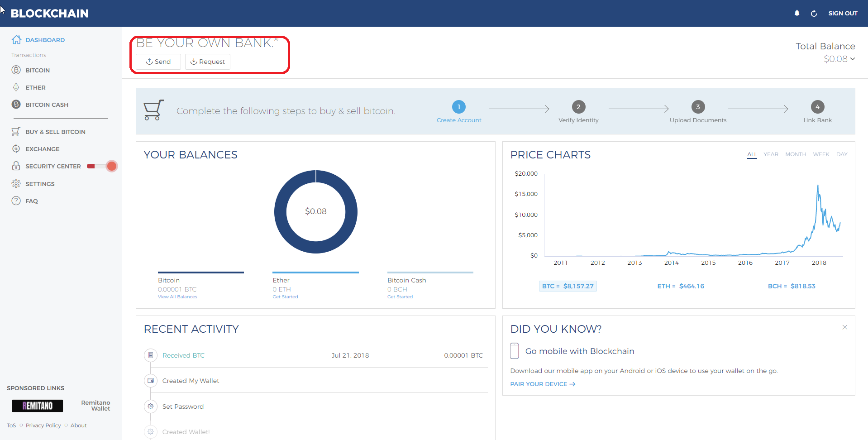Image resolution: width=868 pixels, height=440 pixels.
Task: Click the SIGN OUT link
Action: pos(843,13)
